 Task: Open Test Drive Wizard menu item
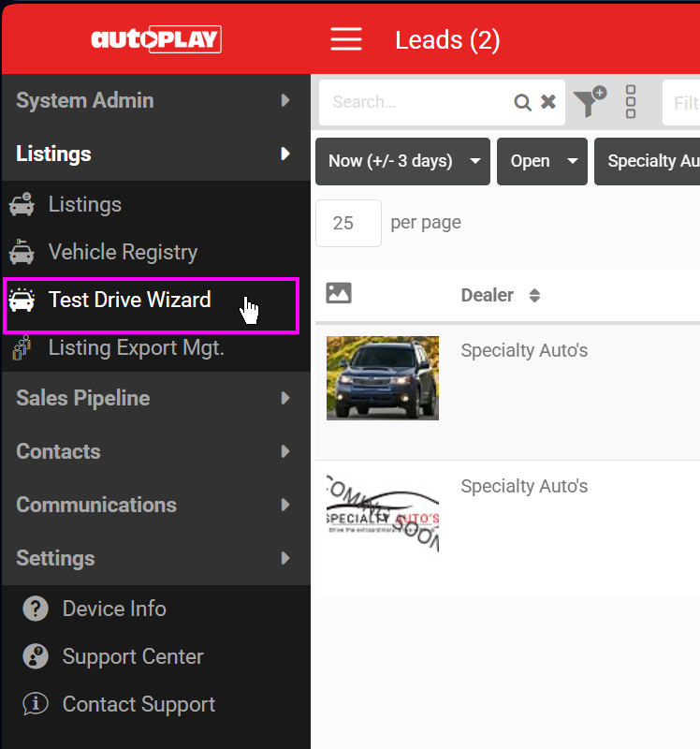pyautogui.click(x=129, y=301)
